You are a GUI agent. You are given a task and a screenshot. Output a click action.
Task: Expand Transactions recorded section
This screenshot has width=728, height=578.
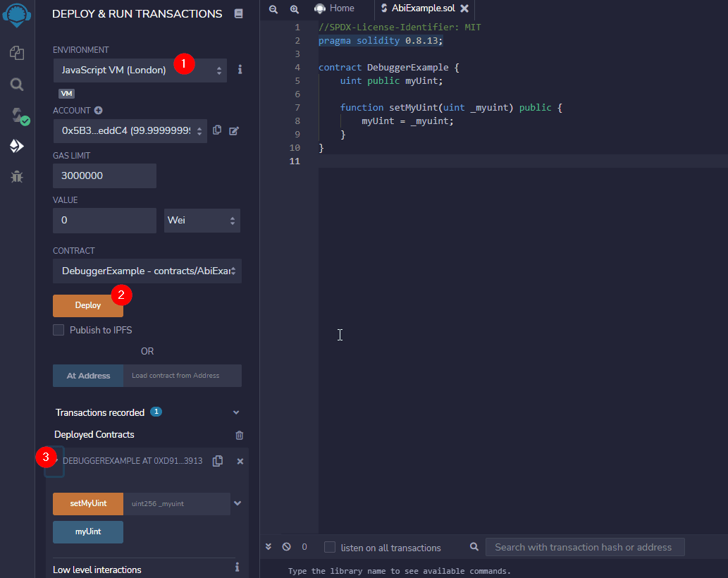coord(236,412)
